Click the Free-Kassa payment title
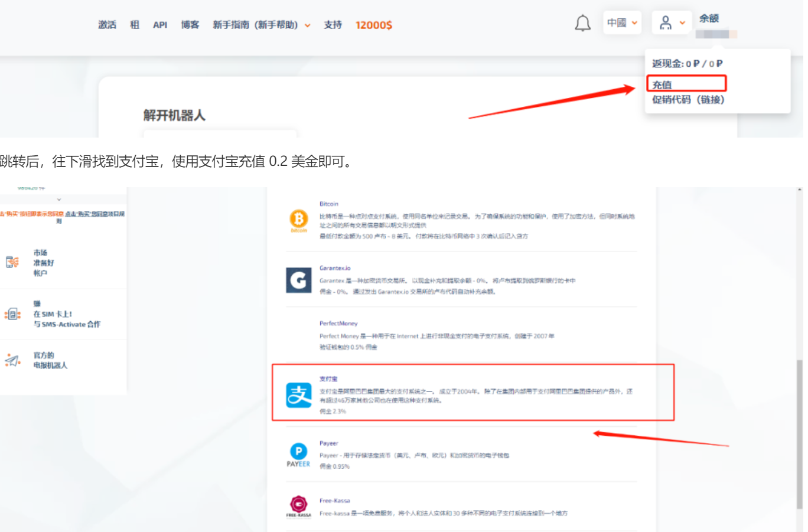The image size is (808, 532). 335,501
